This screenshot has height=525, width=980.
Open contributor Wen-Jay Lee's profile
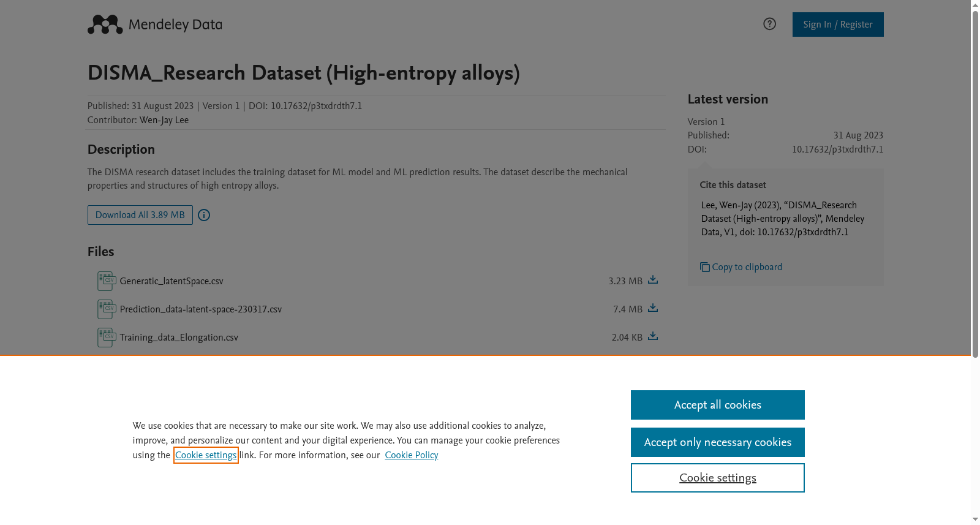(164, 120)
